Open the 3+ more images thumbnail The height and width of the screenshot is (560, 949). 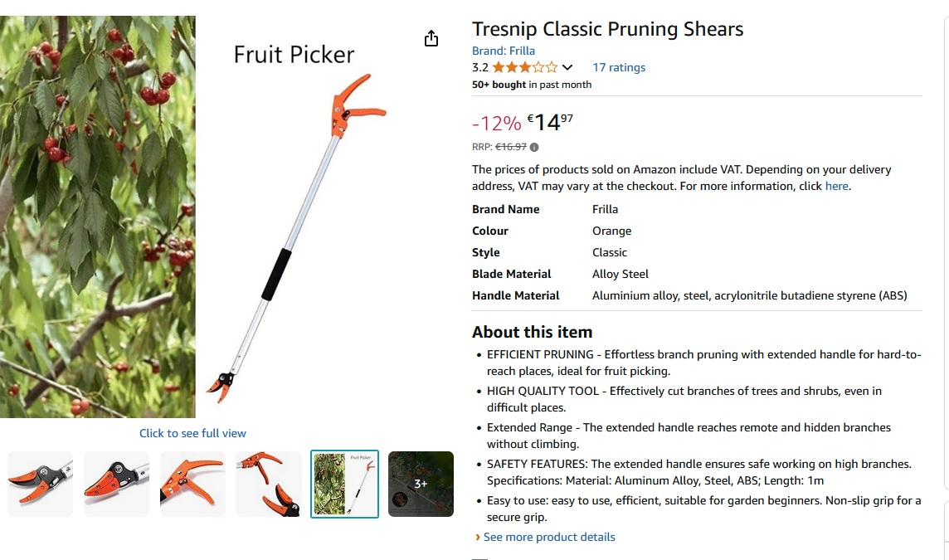(421, 484)
